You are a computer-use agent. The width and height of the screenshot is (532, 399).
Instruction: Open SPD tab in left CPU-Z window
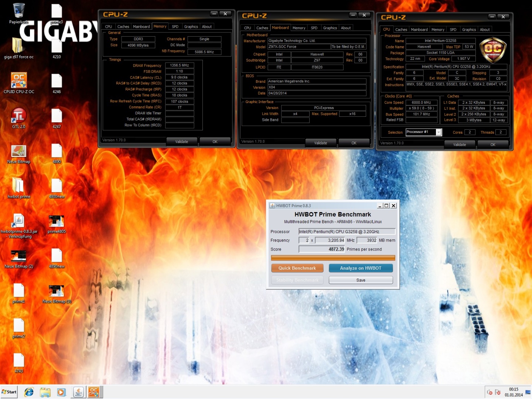[x=175, y=27]
